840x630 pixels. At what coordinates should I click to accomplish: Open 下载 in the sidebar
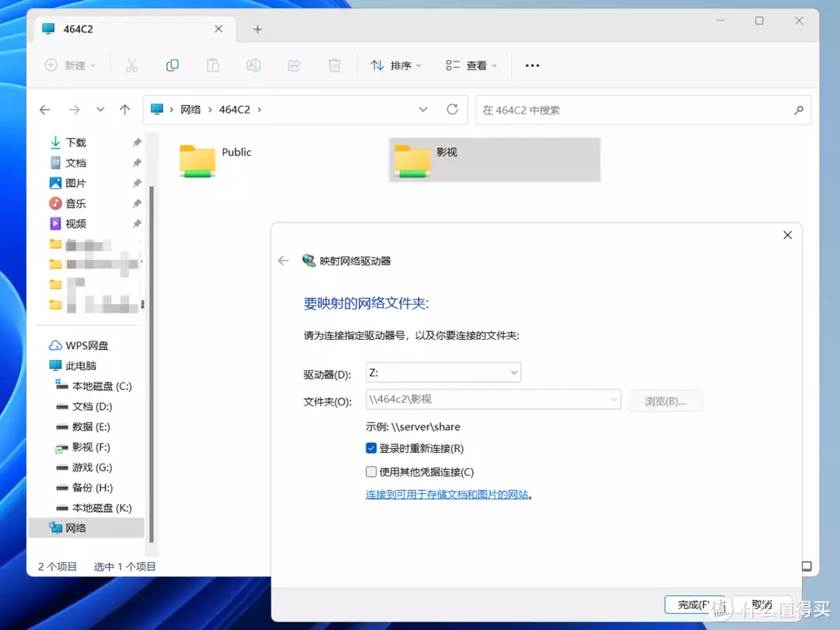(76, 142)
